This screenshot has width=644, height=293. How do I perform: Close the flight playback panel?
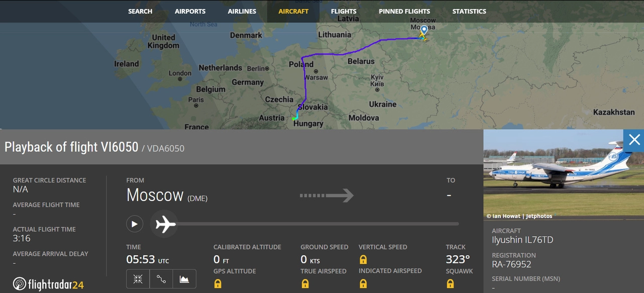point(634,140)
